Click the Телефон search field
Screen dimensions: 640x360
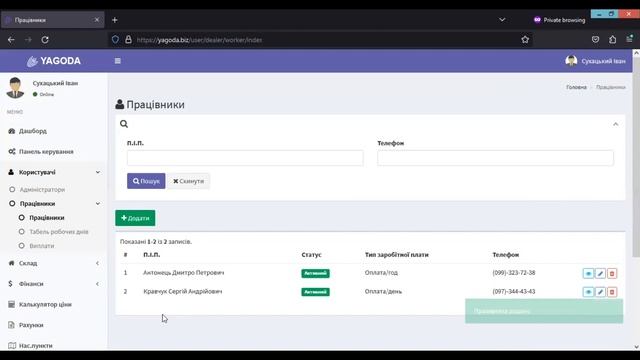[495, 158]
